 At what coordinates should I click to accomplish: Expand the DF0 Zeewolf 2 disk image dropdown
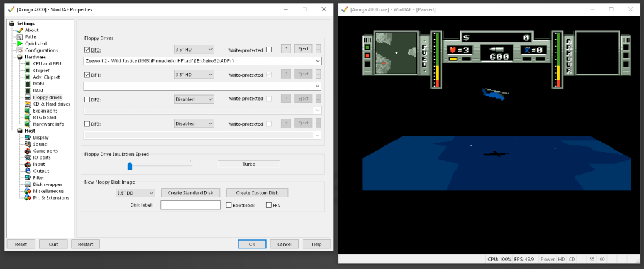tap(318, 61)
